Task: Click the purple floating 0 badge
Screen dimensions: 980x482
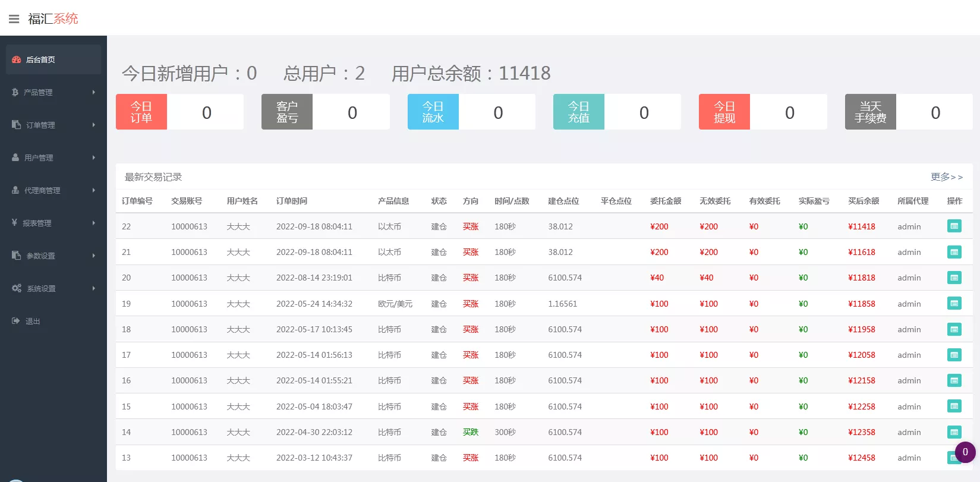Action: point(965,452)
